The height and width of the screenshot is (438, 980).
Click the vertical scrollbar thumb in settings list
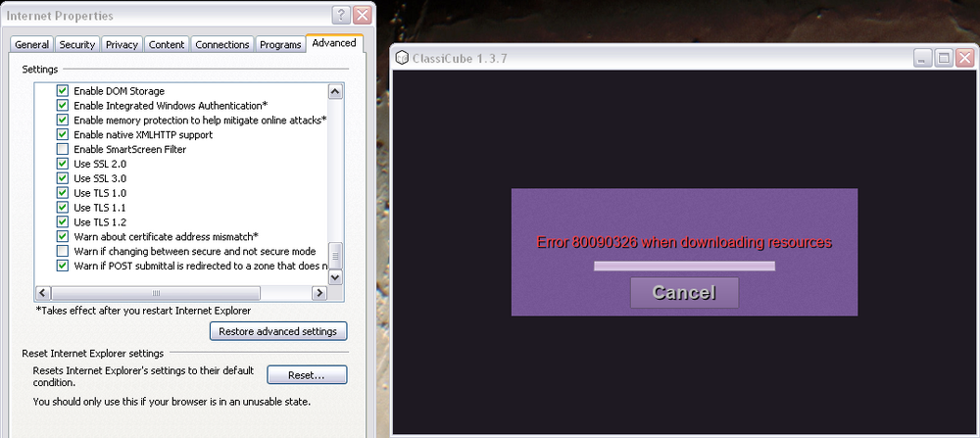335,256
